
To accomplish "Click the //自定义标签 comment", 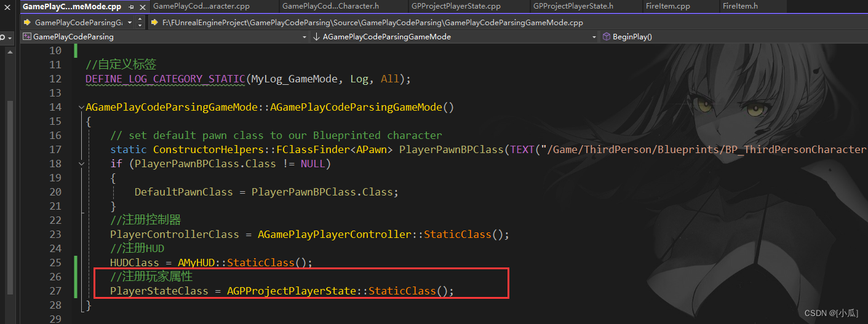I will click(121, 65).
